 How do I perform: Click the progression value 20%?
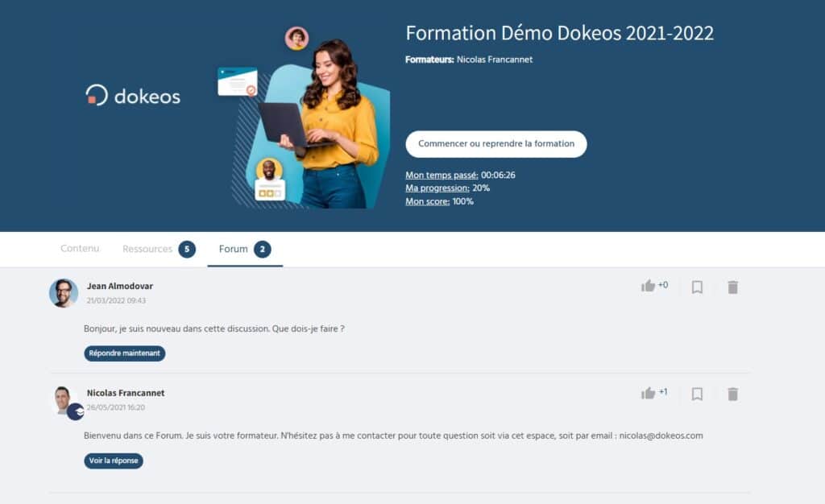click(x=481, y=188)
